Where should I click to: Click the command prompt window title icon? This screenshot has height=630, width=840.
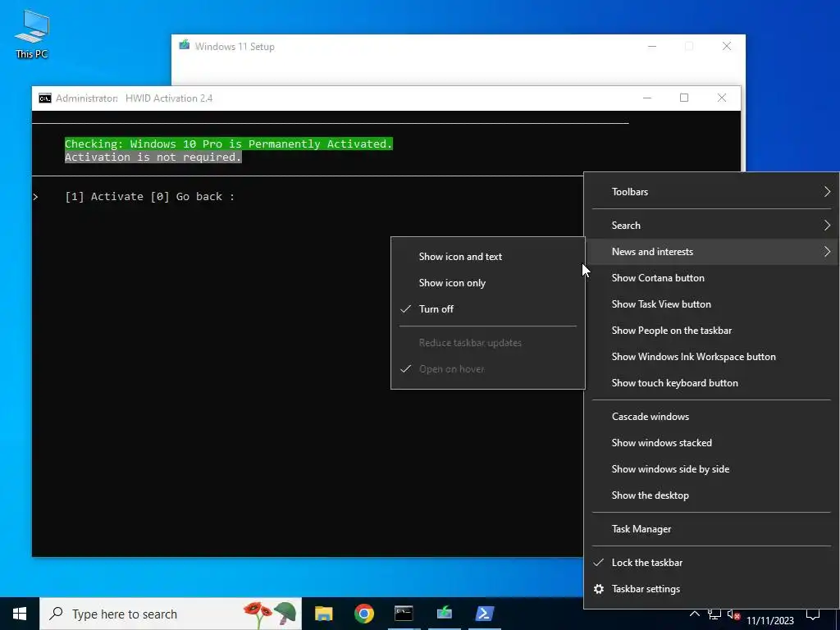click(x=45, y=98)
